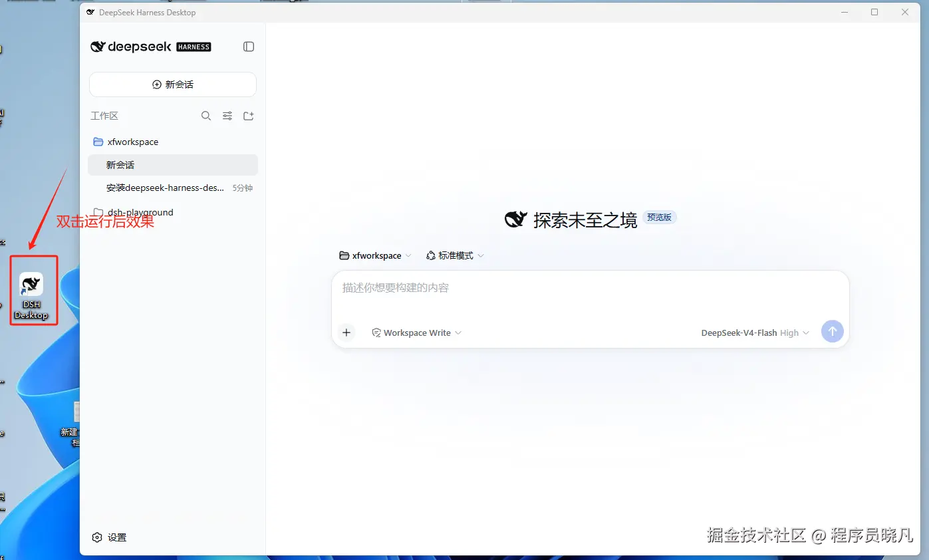Collapse the sidebar with the panel icon

click(x=249, y=47)
